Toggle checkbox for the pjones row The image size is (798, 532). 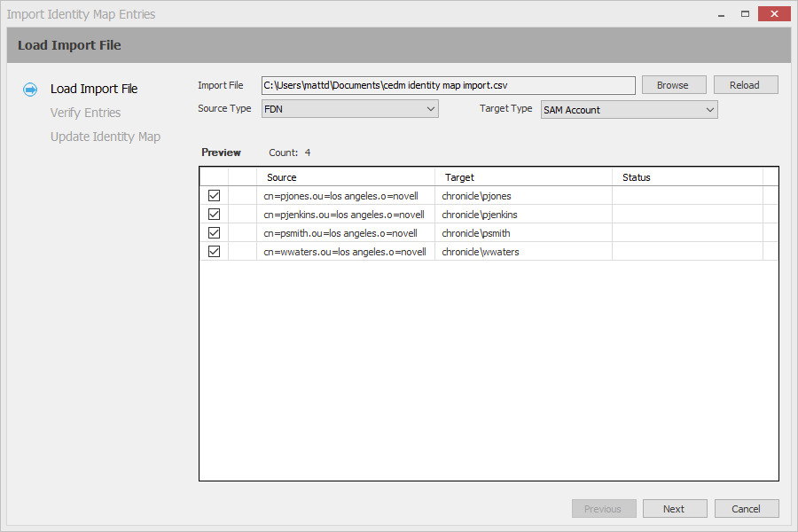[x=215, y=195]
